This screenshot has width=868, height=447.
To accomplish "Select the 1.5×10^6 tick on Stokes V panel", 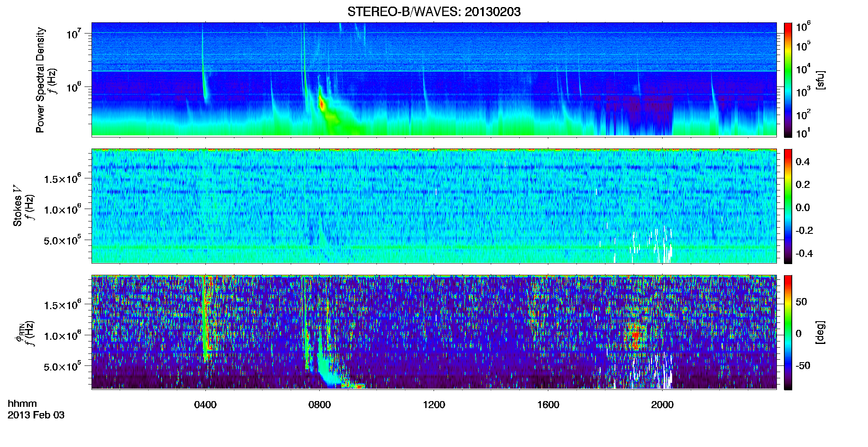I will tap(63, 179).
